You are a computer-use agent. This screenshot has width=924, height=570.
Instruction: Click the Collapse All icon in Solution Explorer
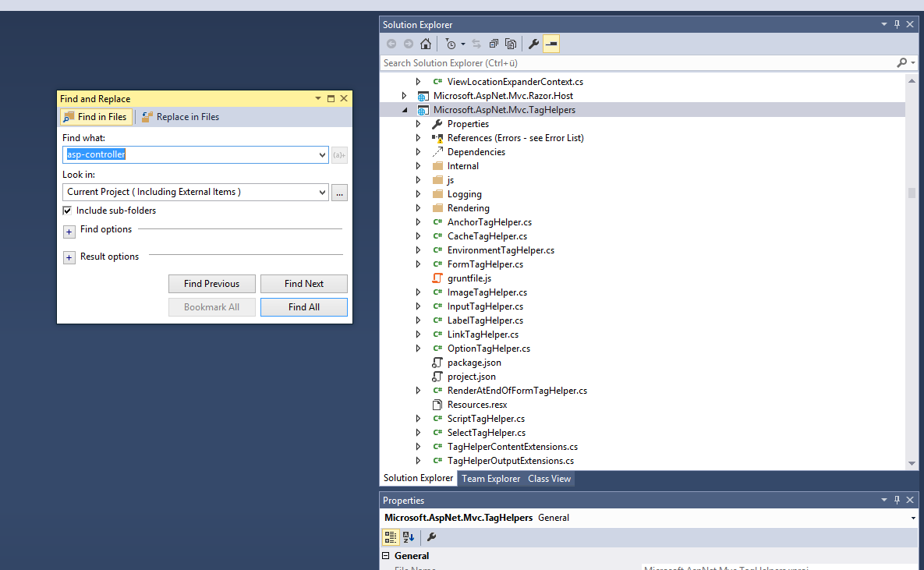click(494, 44)
